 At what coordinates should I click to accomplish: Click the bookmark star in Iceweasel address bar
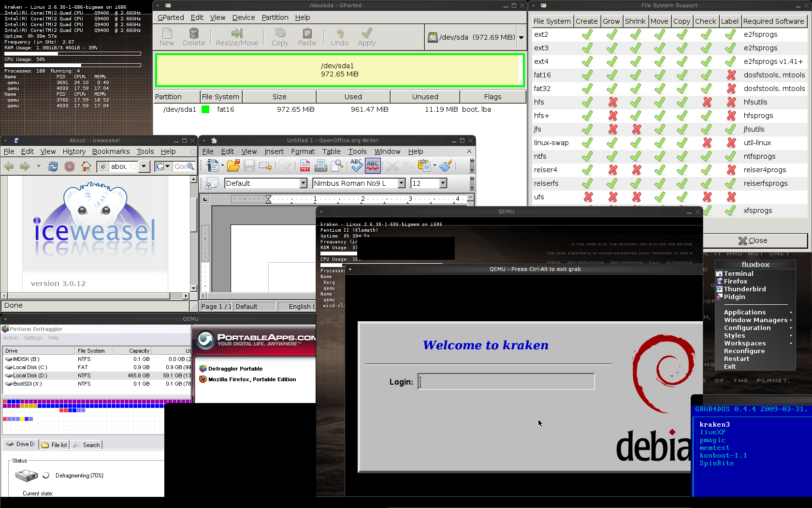133,166
